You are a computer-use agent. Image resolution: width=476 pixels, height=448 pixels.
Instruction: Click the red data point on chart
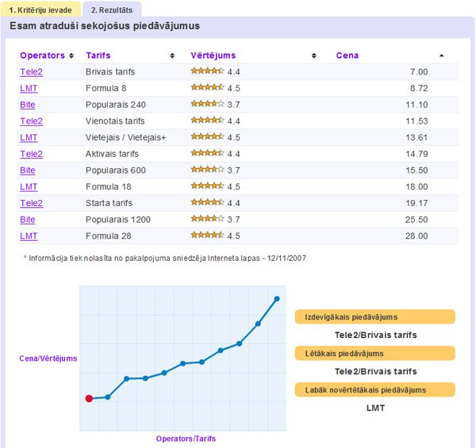89,399
